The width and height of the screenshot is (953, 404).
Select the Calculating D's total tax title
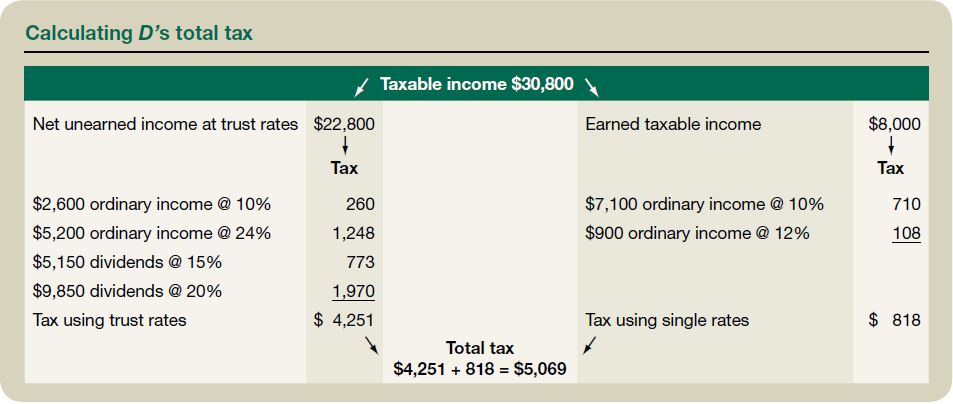click(139, 32)
